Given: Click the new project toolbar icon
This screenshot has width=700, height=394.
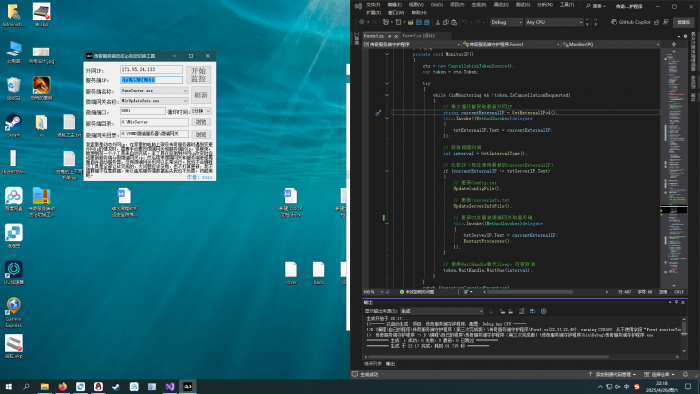Looking at the screenshot, I should pyautogui.click(x=386, y=22).
